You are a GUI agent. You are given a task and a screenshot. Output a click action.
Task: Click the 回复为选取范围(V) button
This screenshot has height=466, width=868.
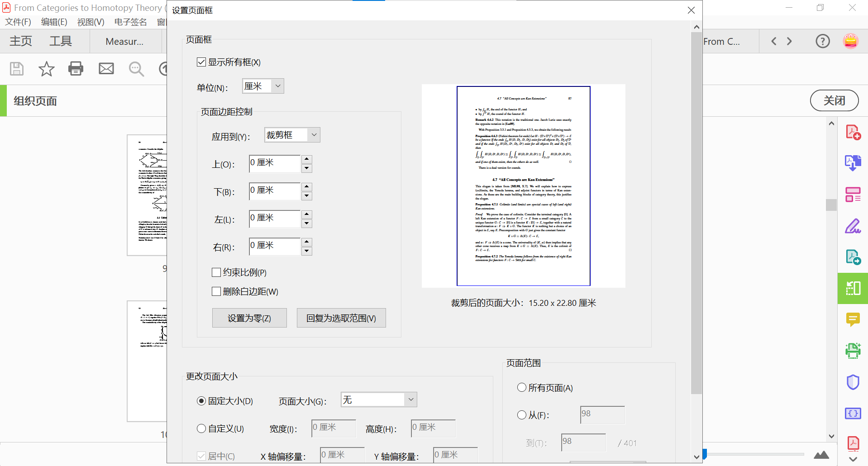tap(341, 318)
